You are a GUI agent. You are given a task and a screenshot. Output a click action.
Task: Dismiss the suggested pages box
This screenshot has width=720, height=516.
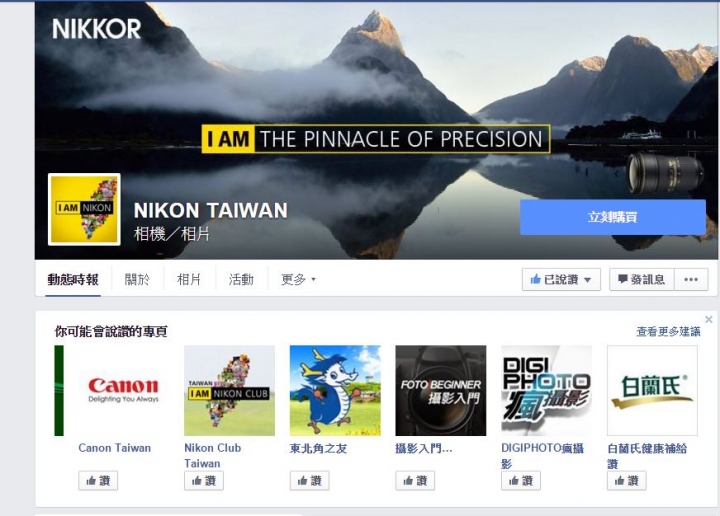pos(709,319)
